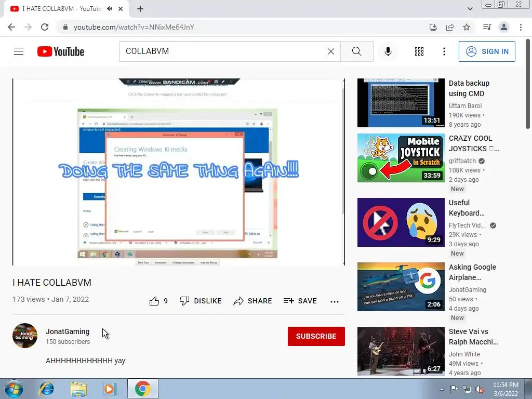
Task: Click the share page icon in address bar
Action: point(450,27)
